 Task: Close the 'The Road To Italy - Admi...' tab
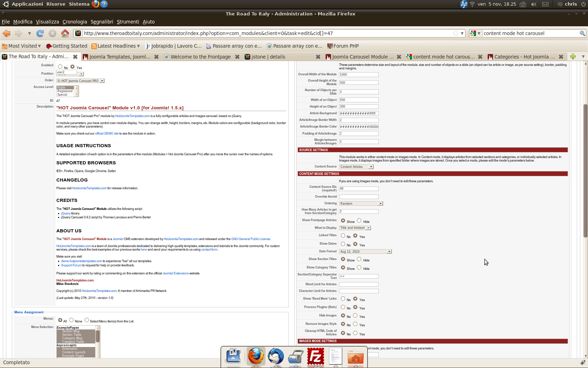pyautogui.click(x=75, y=57)
